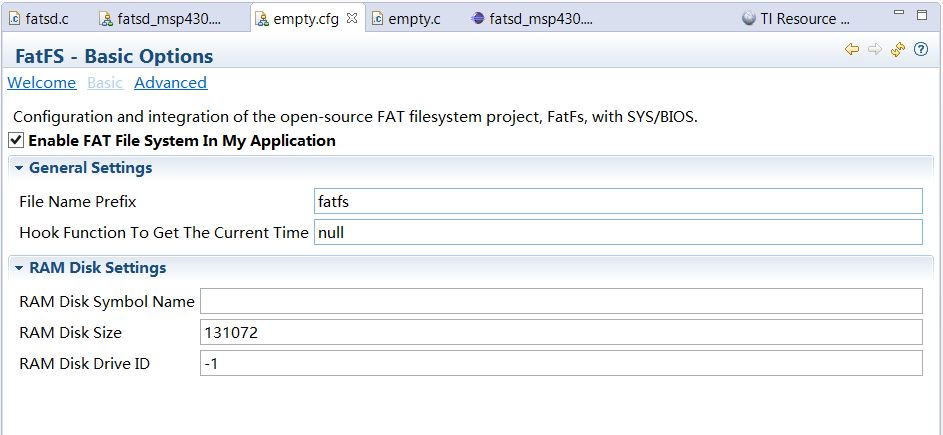The image size is (943, 435).
Task: Switch to the fatsd.c tab
Action: 47,18
